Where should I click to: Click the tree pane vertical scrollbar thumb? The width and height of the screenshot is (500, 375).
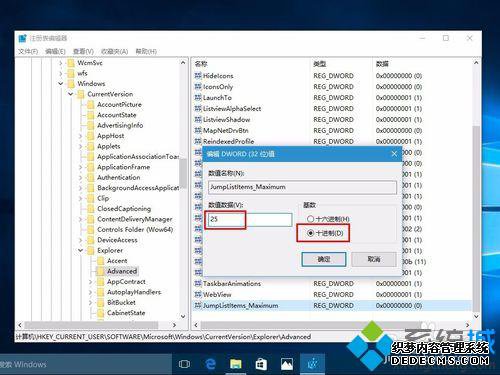click(x=183, y=173)
